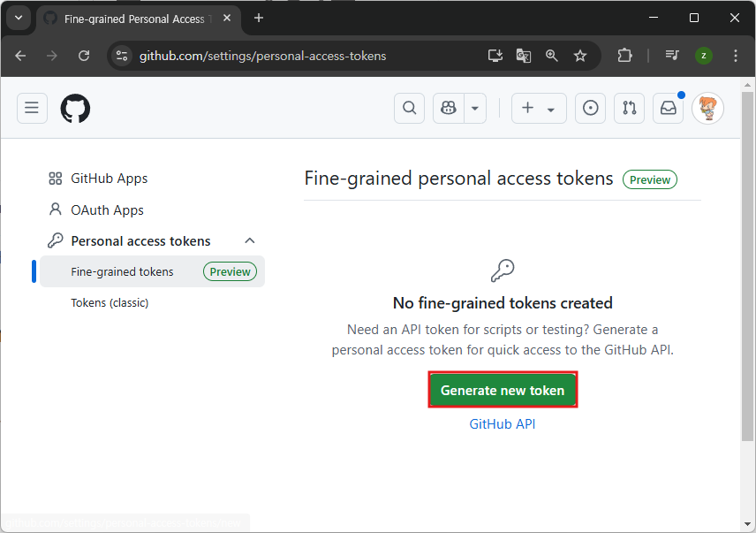
Task: Bookmark this tab with the star
Action: tap(580, 56)
